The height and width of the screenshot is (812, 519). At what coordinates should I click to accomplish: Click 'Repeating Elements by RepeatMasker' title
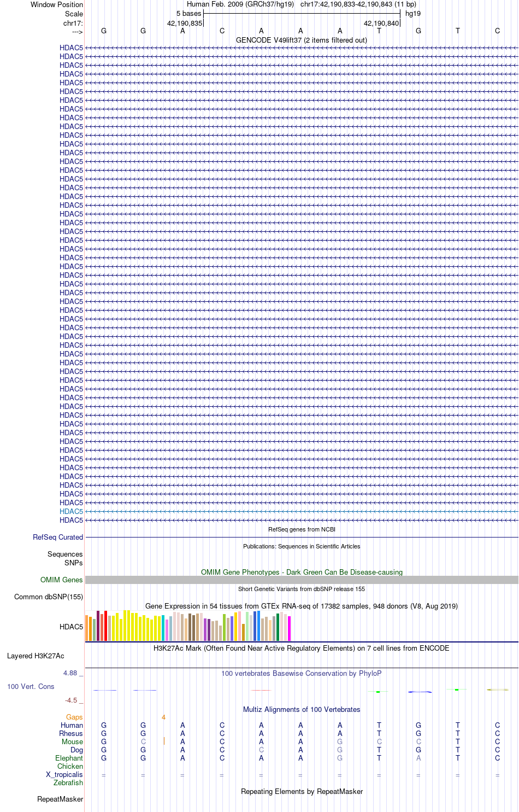coord(302,792)
